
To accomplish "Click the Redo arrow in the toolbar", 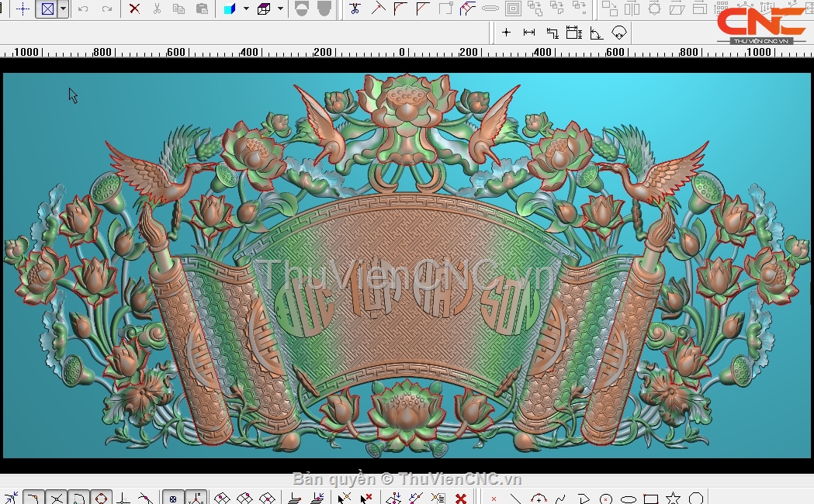I will tap(107, 9).
